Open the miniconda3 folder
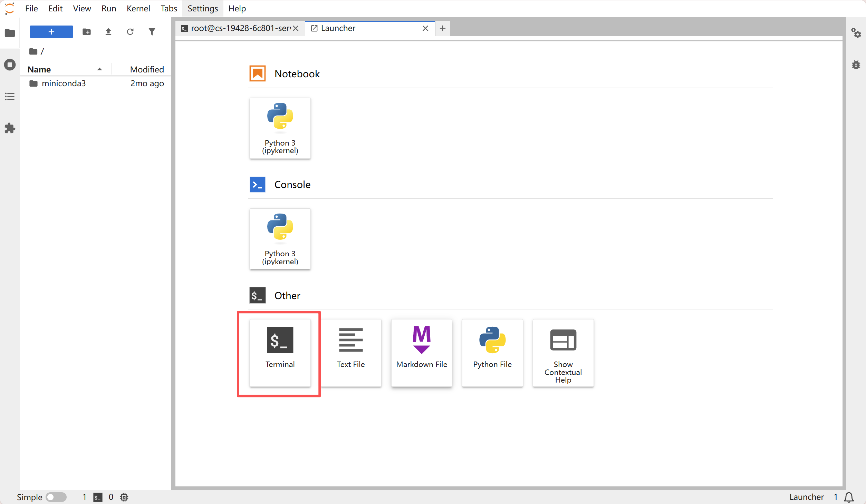 tap(64, 83)
